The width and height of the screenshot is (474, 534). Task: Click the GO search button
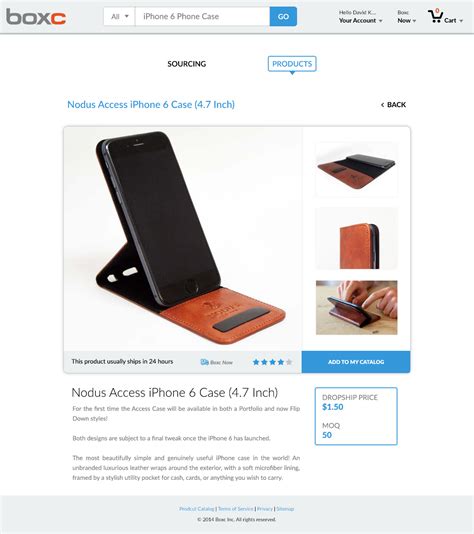tap(283, 16)
